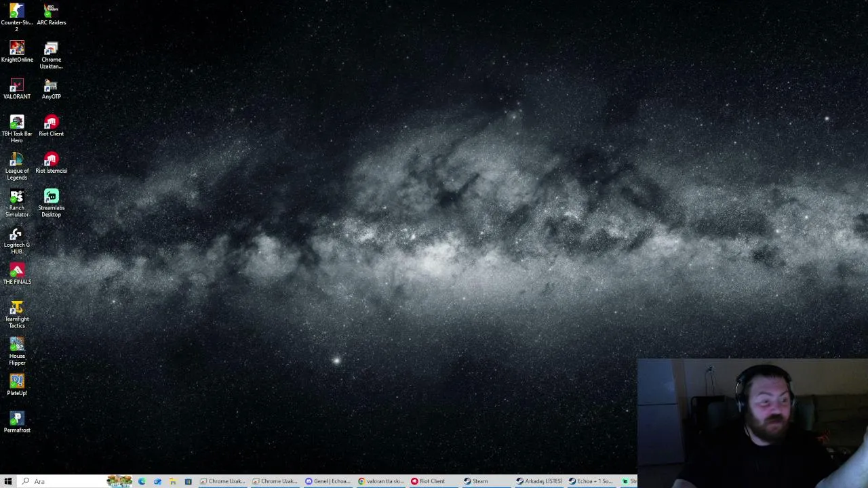868x488 pixels.
Task: Select THE FINALS desktop icon
Action: 17,274
